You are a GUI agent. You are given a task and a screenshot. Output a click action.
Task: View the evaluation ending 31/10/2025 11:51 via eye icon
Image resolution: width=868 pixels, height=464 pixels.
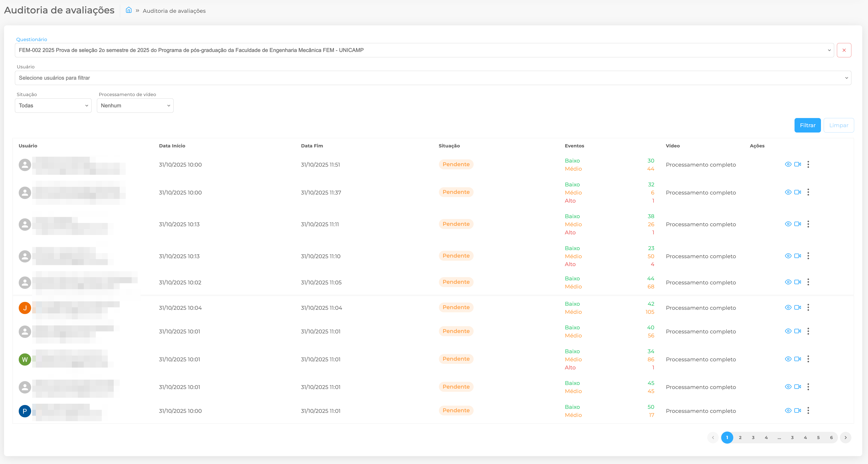788,164
